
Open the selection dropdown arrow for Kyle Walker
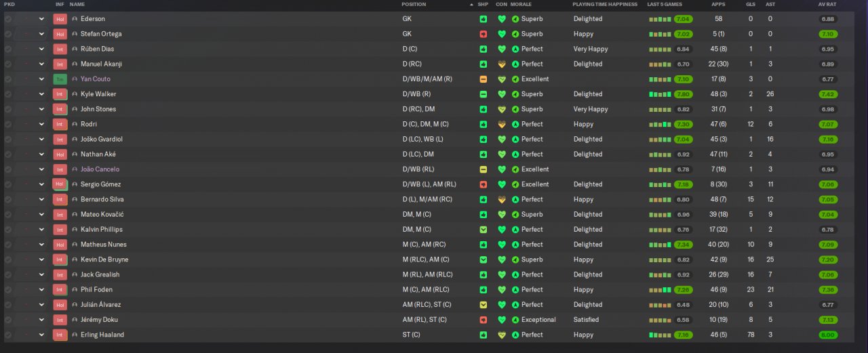41,94
